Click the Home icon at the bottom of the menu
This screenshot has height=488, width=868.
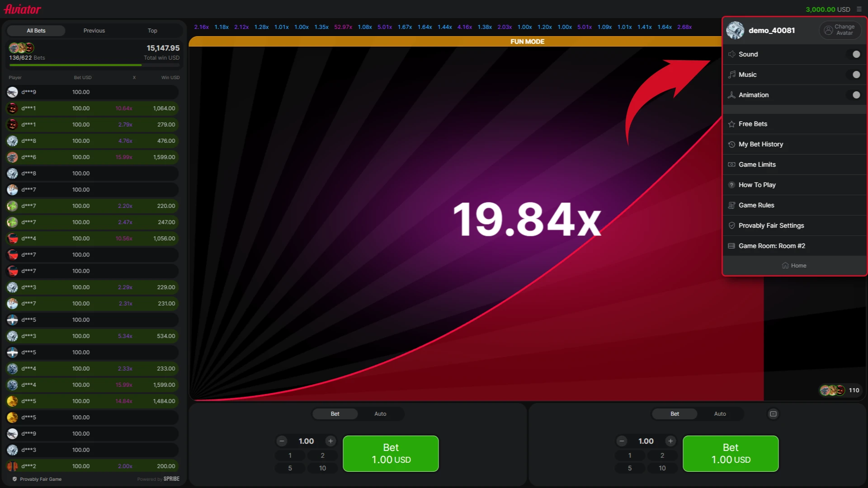[786, 266]
